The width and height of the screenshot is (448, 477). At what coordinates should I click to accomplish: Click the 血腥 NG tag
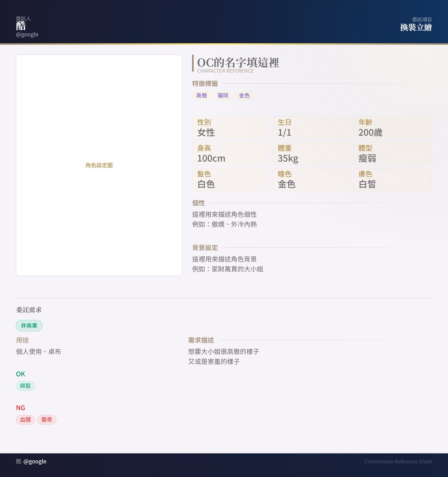(x=25, y=420)
